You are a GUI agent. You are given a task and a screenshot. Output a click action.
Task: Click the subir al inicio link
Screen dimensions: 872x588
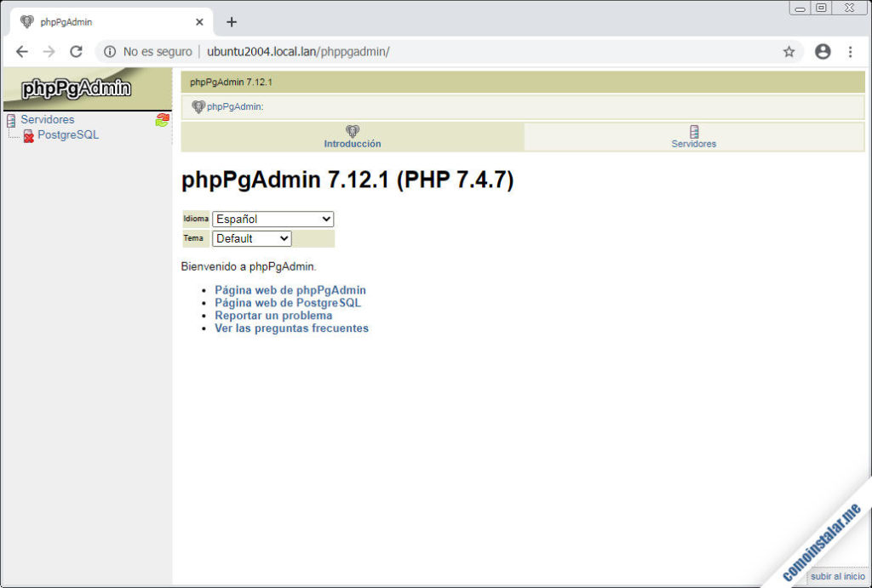coord(837,576)
